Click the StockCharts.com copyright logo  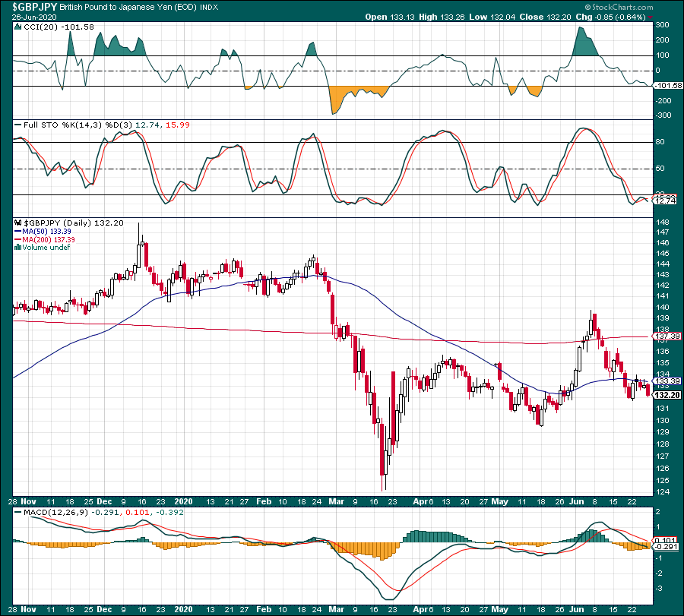619,7
